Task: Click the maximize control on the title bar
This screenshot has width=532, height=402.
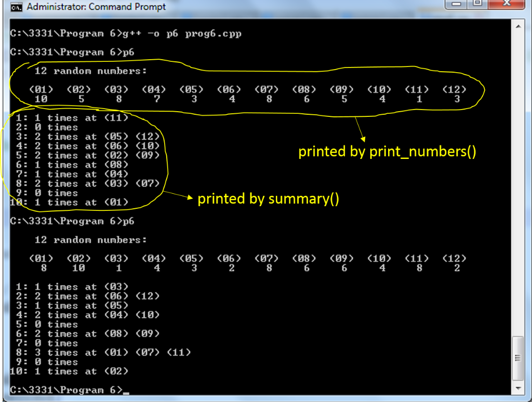Action: 476,5
